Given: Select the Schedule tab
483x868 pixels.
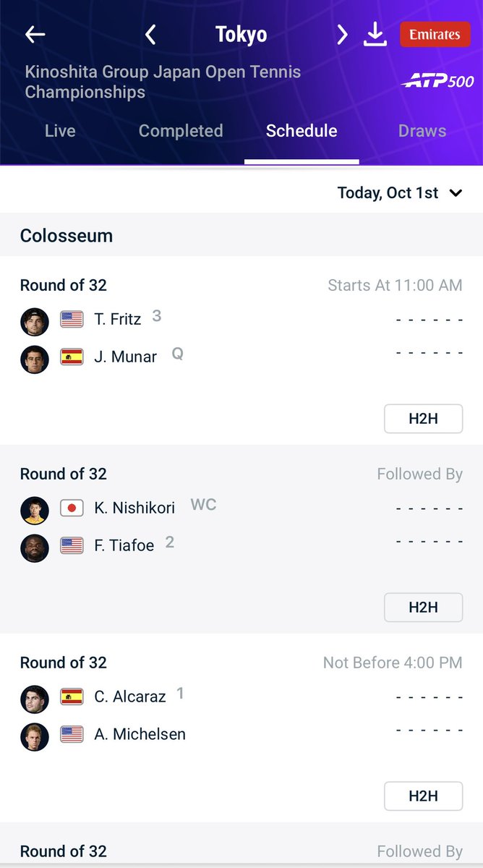Looking at the screenshot, I should coord(302,131).
